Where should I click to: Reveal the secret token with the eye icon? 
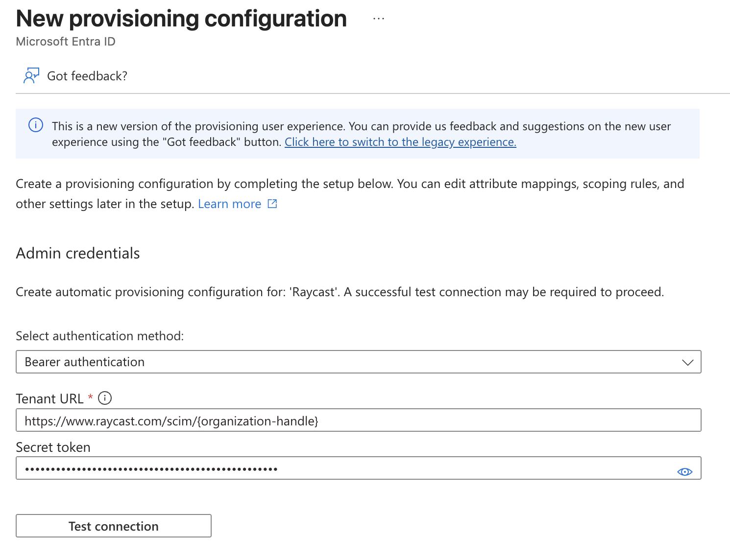pyautogui.click(x=684, y=471)
